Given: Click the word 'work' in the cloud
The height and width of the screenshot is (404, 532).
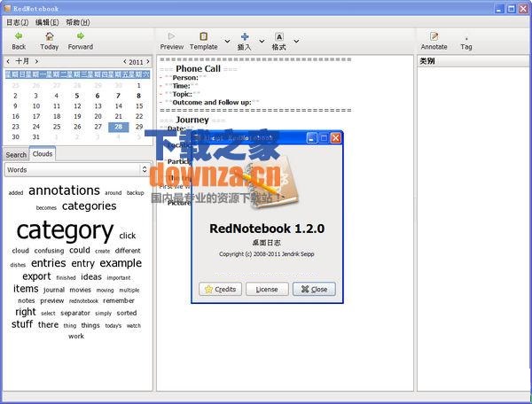Looking at the screenshot, I should point(76,336).
